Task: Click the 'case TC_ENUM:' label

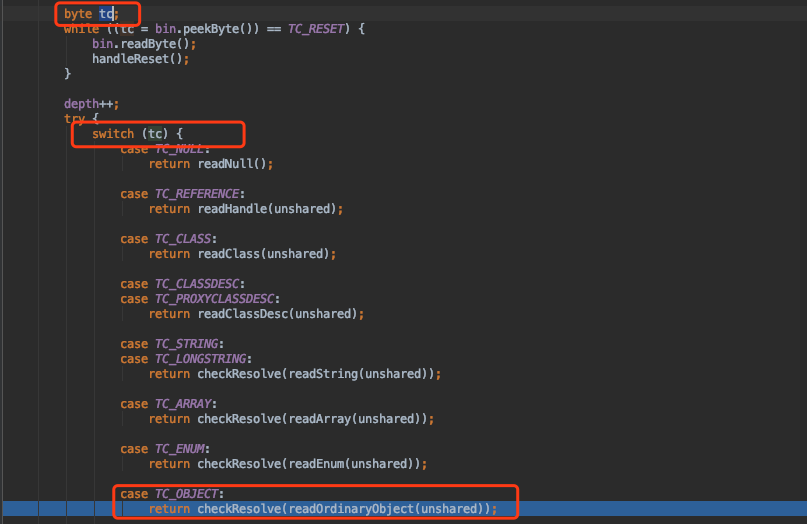Action: point(165,449)
